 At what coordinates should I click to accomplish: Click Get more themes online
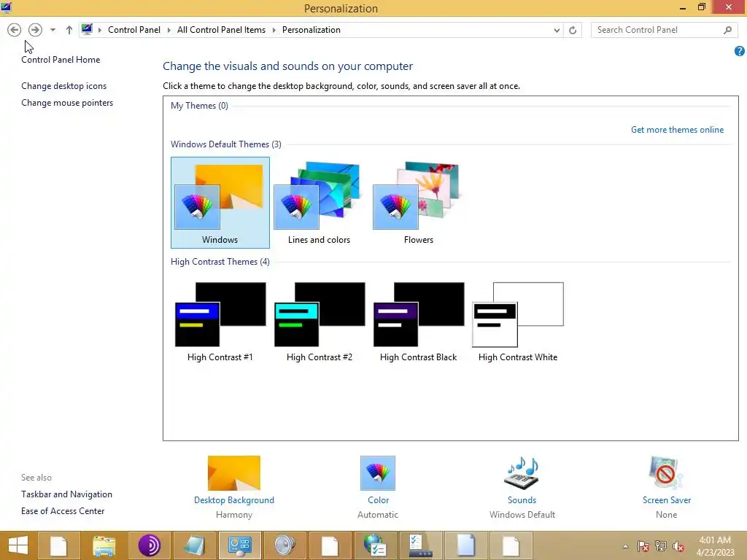pyautogui.click(x=677, y=130)
